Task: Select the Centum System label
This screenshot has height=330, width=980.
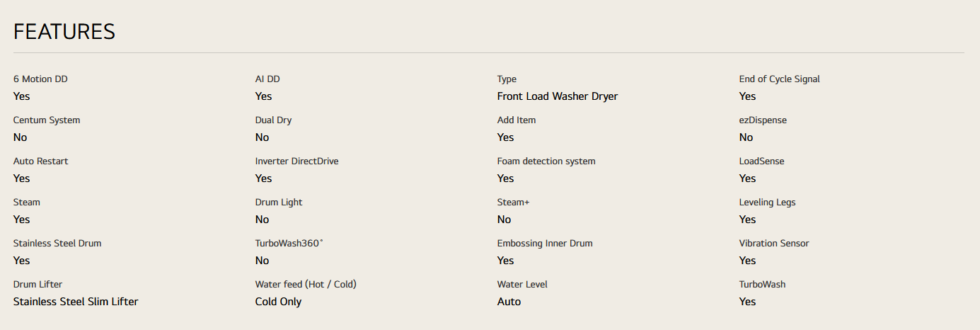Action: coord(47,120)
